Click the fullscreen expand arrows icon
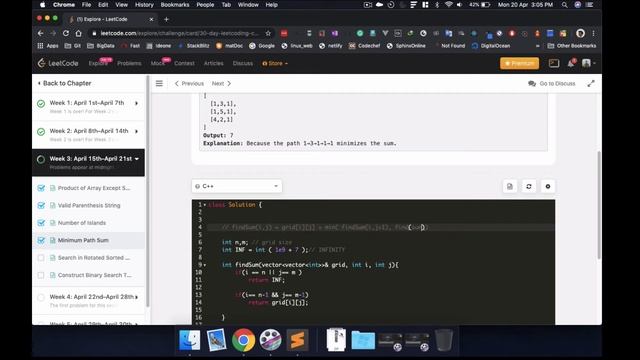The width and height of the screenshot is (640, 360). (591, 83)
